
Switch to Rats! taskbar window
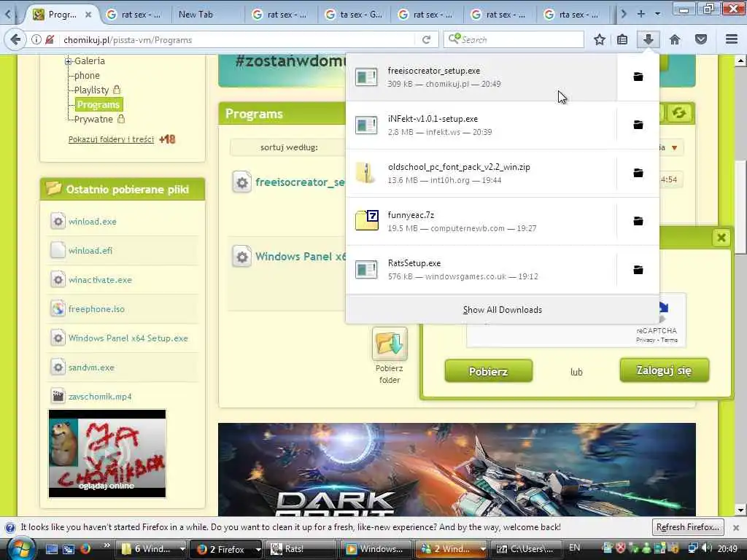(301, 549)
